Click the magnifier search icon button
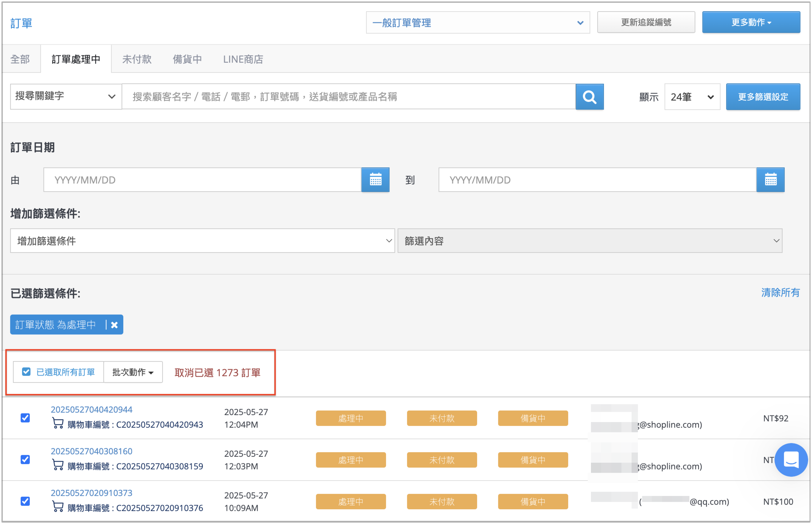Image resolution: width=812 pixels, height=524 pixels. tap(589, 97)
